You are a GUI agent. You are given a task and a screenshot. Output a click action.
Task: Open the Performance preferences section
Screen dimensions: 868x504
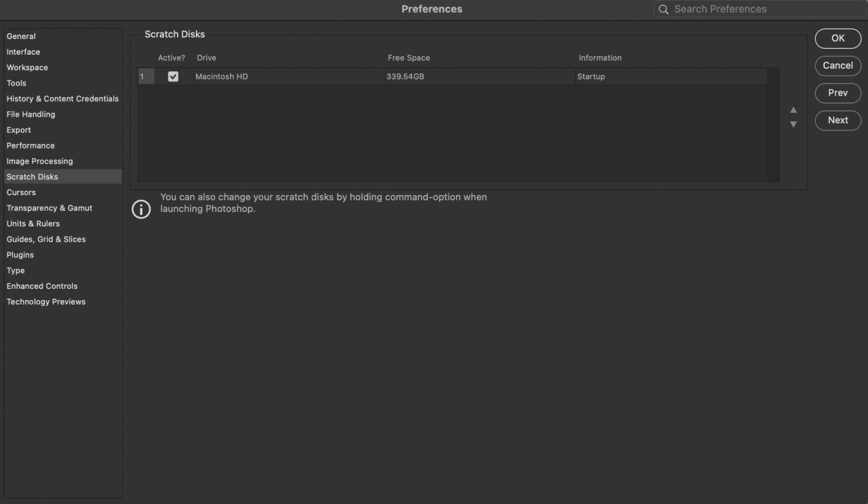30,146
